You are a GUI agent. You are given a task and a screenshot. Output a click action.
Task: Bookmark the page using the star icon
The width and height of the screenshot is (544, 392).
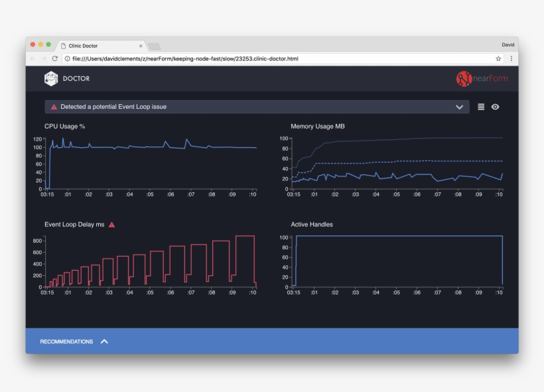click(498, 58)
